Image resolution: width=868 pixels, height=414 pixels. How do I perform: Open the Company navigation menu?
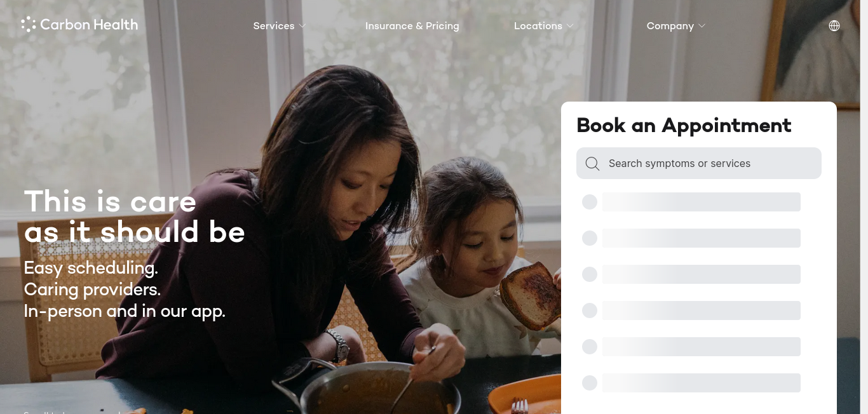(x=670, y=26)
